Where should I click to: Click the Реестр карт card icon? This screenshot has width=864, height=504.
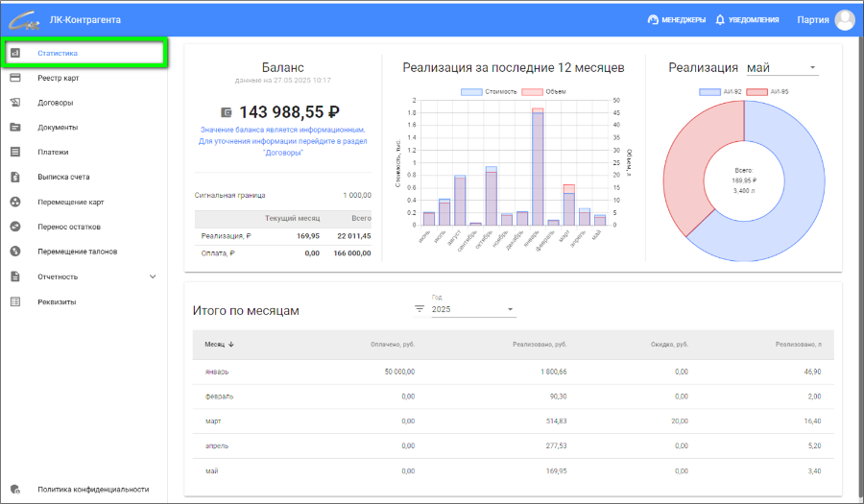click(x=15, y=78)
